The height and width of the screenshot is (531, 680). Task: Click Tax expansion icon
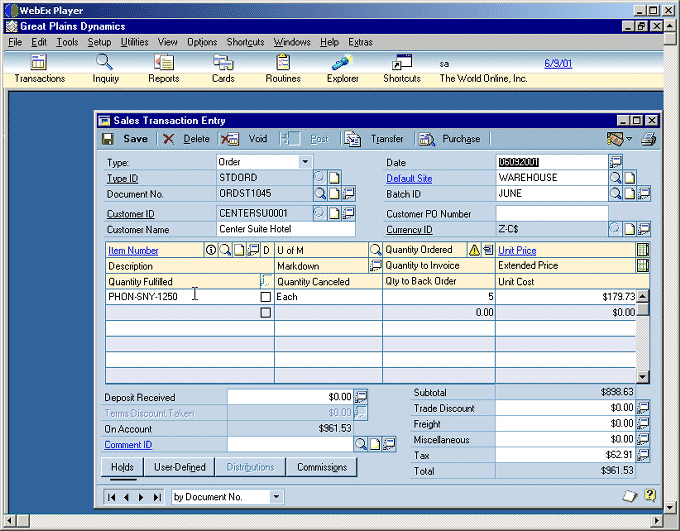(643, 455)
